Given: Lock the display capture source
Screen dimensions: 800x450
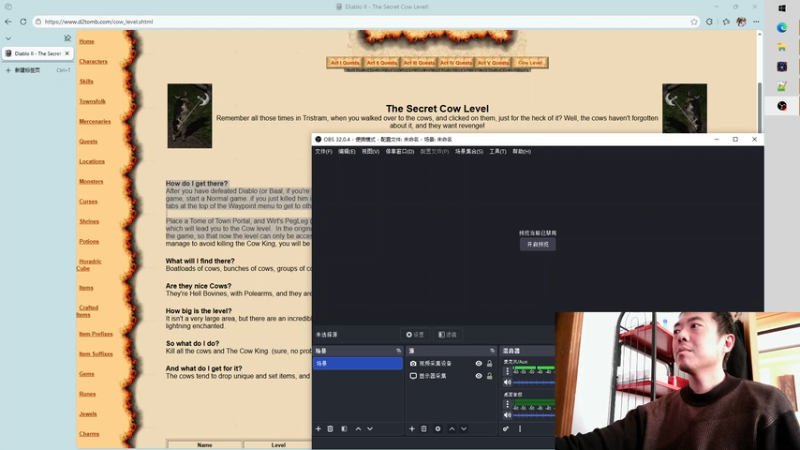Looking at the screenshot, I should pyautogui.click(x=489, y=376).
